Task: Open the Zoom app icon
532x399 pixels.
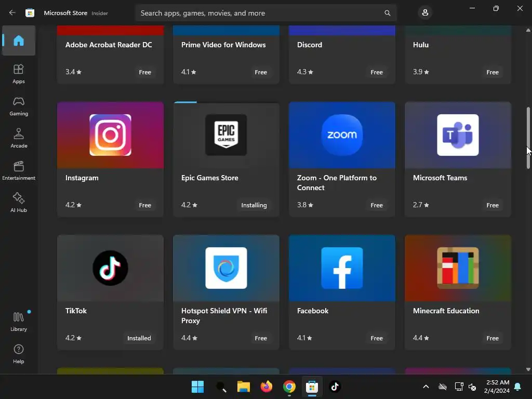Action: 342,135
